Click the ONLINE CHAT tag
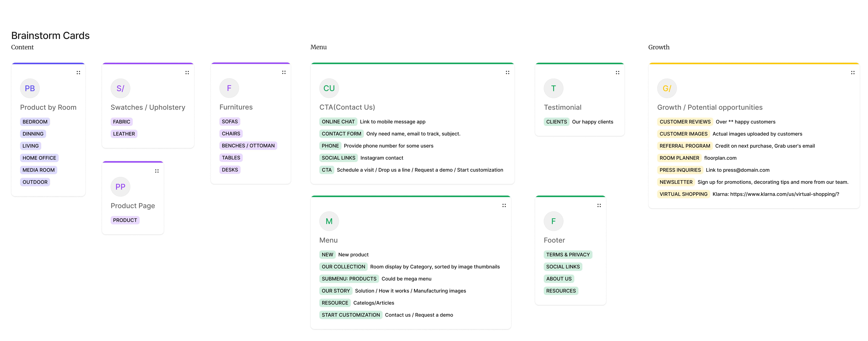This screenshot has width=868, height=341. pos(338,122)
